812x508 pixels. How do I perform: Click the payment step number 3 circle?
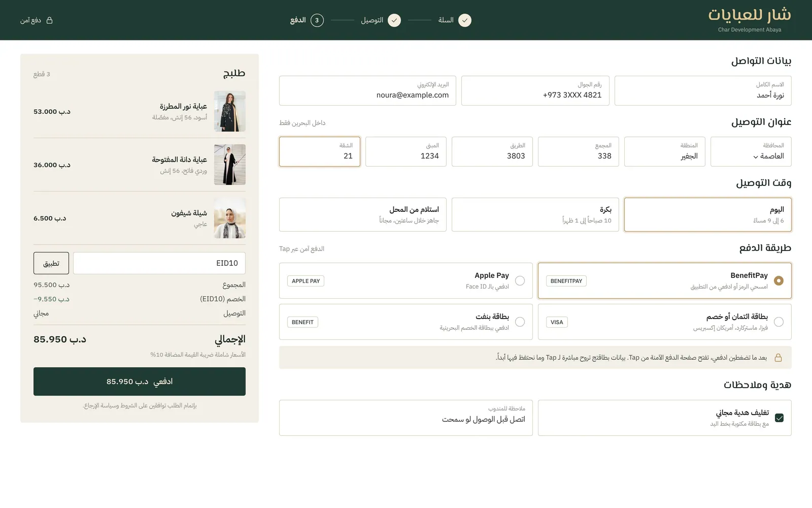pyautogui.click(x=317, y=20)
